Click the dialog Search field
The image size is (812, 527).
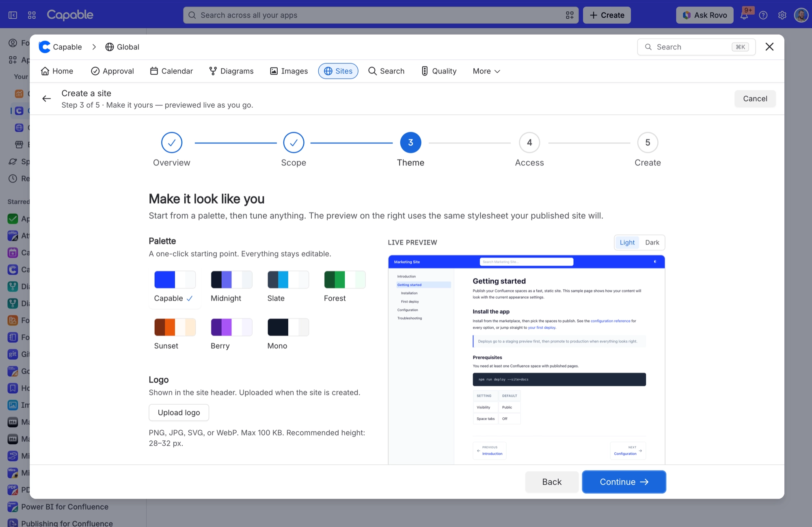[696, 47]
